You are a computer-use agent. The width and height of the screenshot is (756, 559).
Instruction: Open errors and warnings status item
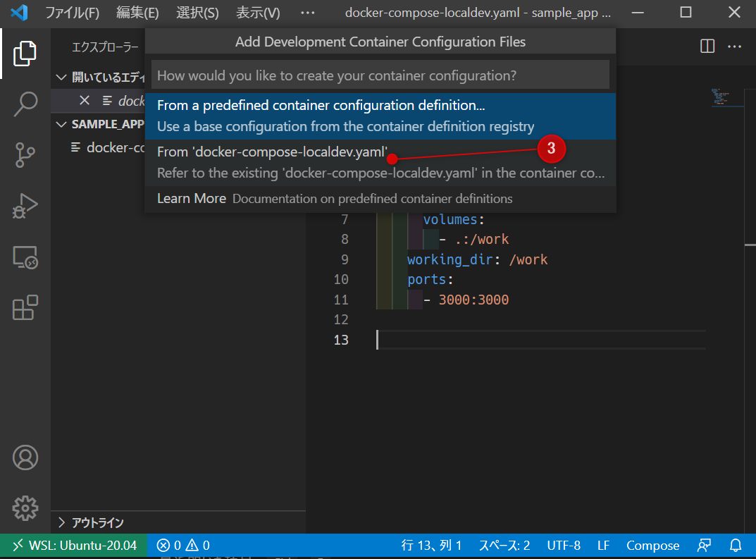(183, 546)
